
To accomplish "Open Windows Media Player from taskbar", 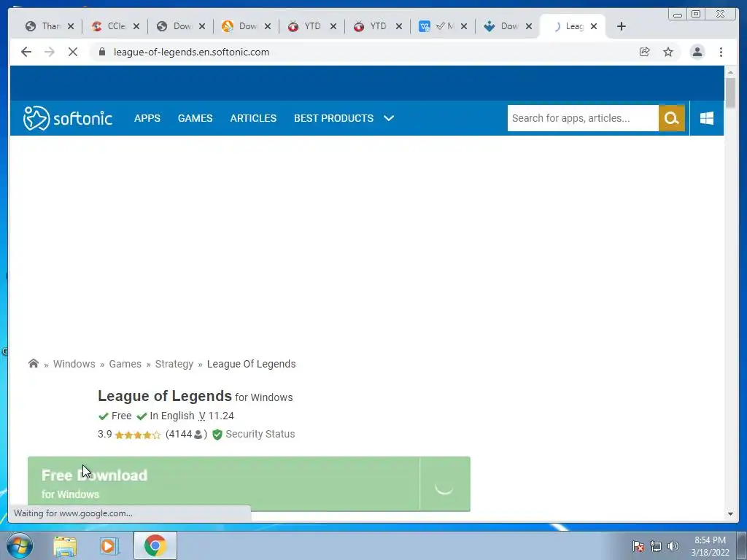I will (x=109, y=545).
